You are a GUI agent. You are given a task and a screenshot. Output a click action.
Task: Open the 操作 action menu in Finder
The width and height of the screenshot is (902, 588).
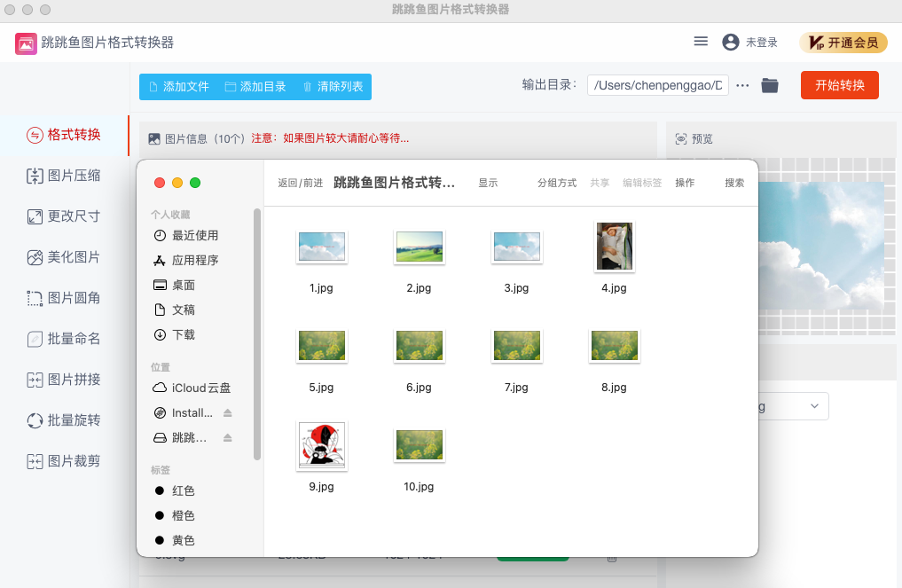(x=685, y=183)
